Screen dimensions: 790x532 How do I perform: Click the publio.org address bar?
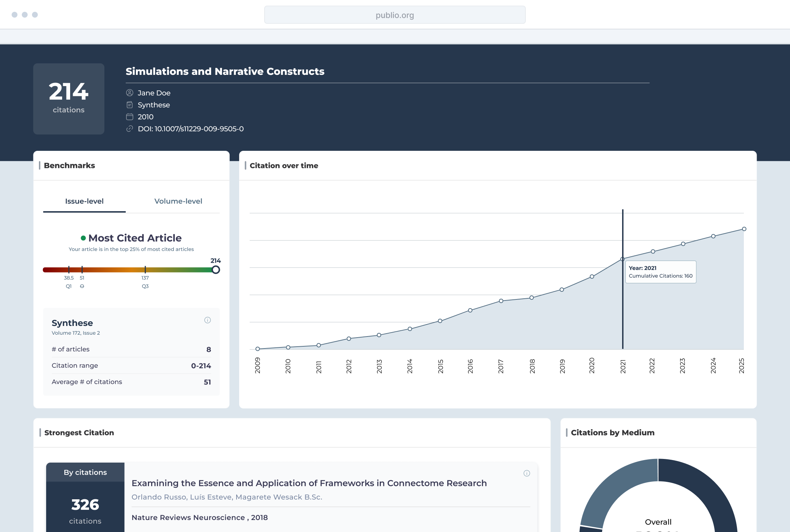click(x=395, y=15)
